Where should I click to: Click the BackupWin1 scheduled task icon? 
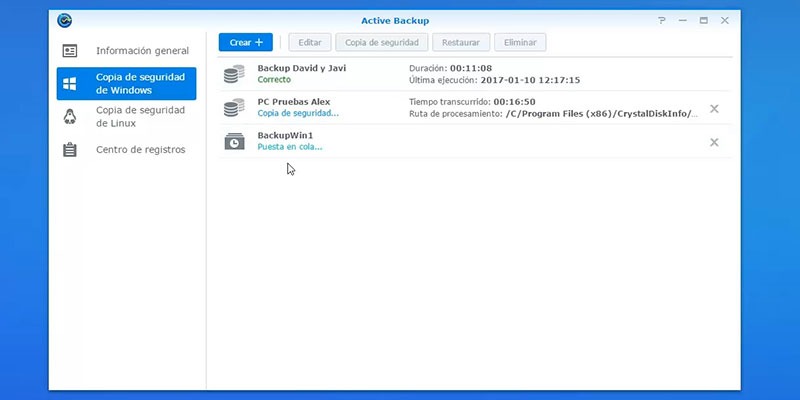click(x=234, y=141)
